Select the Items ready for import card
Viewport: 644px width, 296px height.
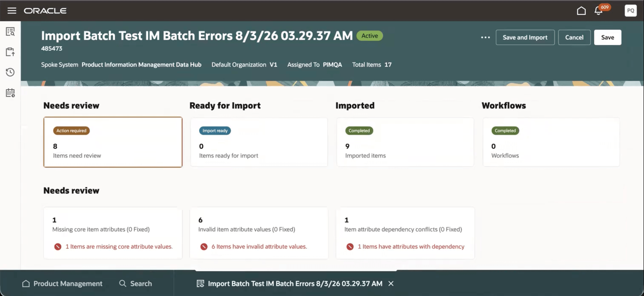point(259,142)
